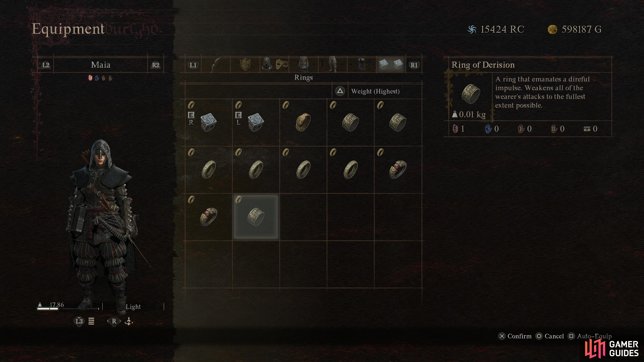
Task: Go to previous category with L1
Action: pos(193,65)
